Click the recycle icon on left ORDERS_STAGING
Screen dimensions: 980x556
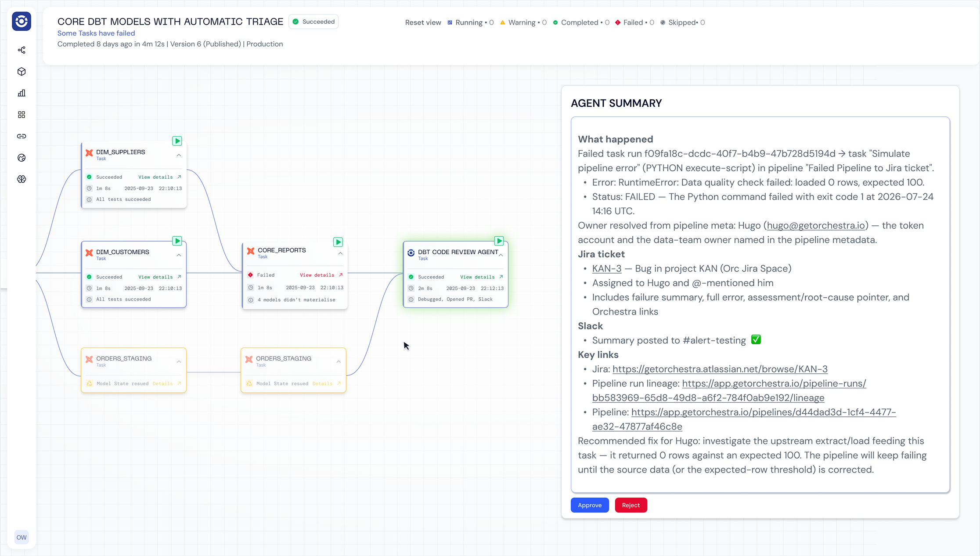90,383
